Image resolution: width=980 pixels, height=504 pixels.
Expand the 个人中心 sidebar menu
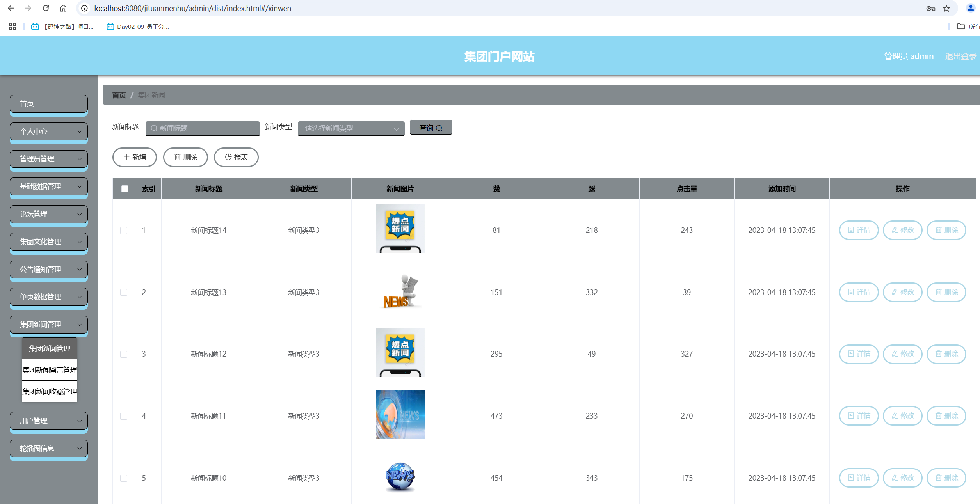49,131
